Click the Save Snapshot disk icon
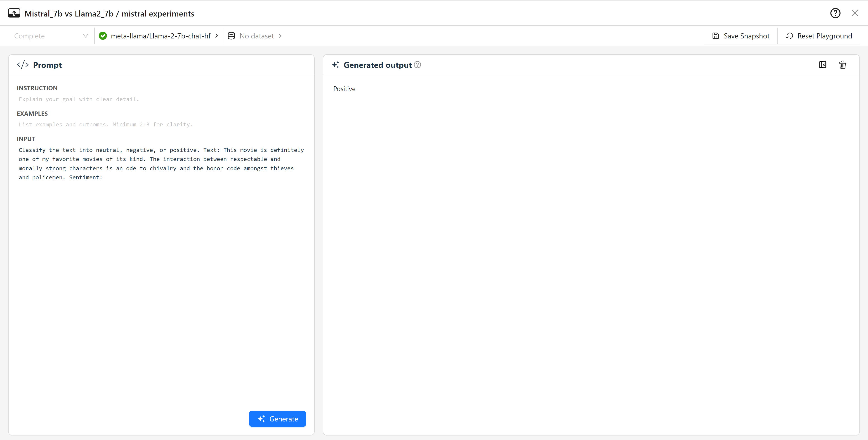 [x=715, y=36]
